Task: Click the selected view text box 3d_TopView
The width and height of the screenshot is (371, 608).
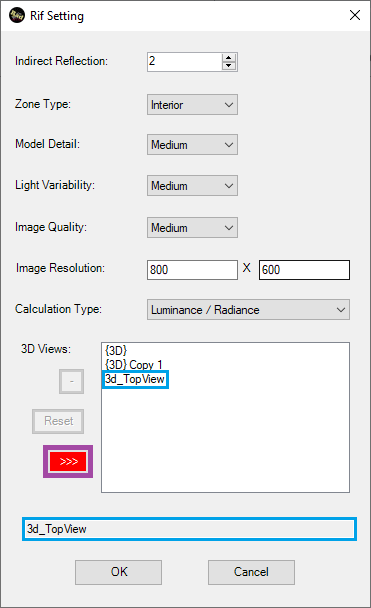Action: tap(189, 529)
